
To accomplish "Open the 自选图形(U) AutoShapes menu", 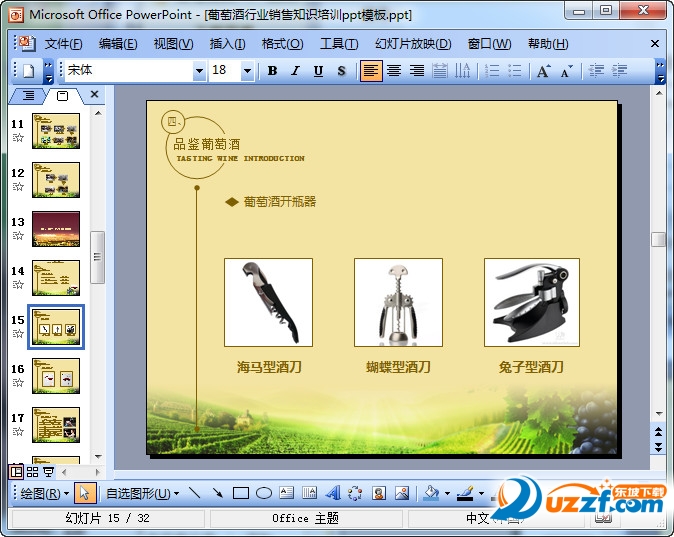I will [142, 493].
